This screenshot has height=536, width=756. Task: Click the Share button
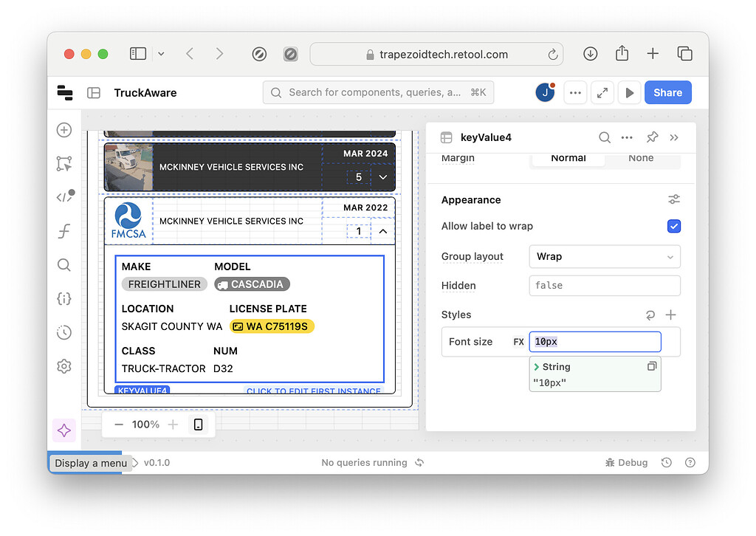point(667,92)
